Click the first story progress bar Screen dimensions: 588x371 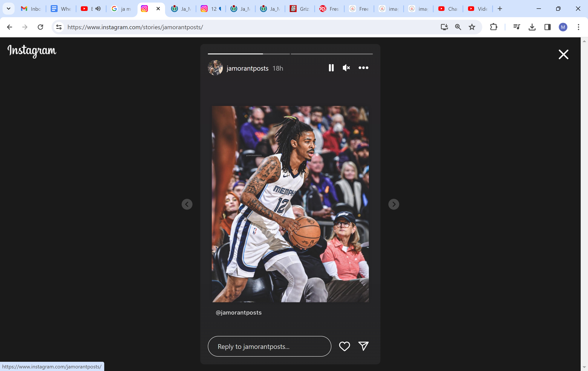pos(249,54)
